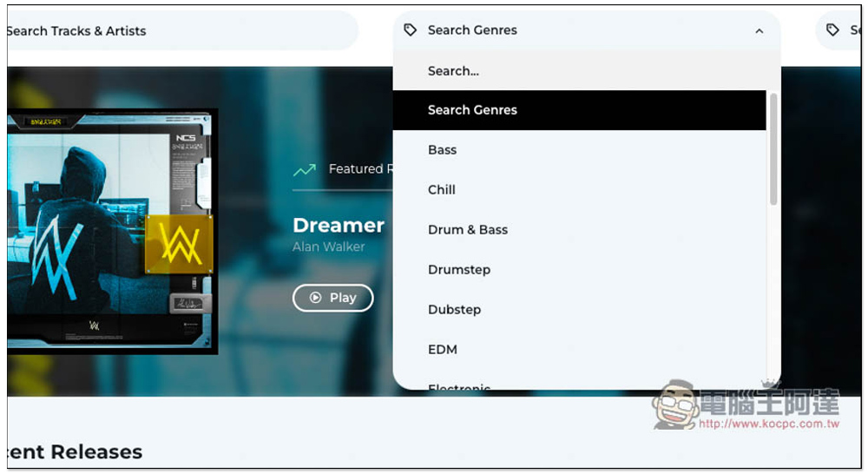Select the highlighted Search Genres option
The height and width of the screenshot is (474, 868).
coord(580,110)
